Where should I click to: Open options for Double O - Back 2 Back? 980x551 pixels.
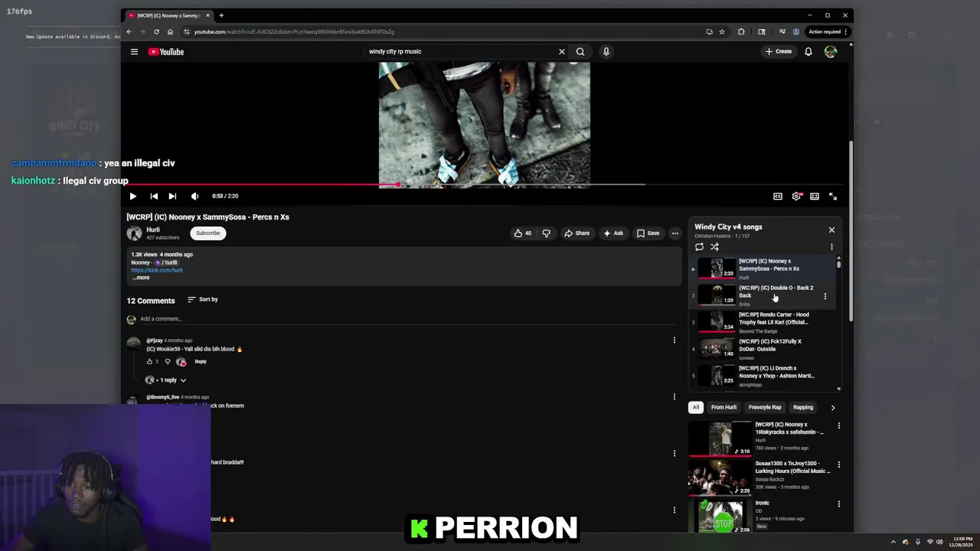[x=825, y=295]
